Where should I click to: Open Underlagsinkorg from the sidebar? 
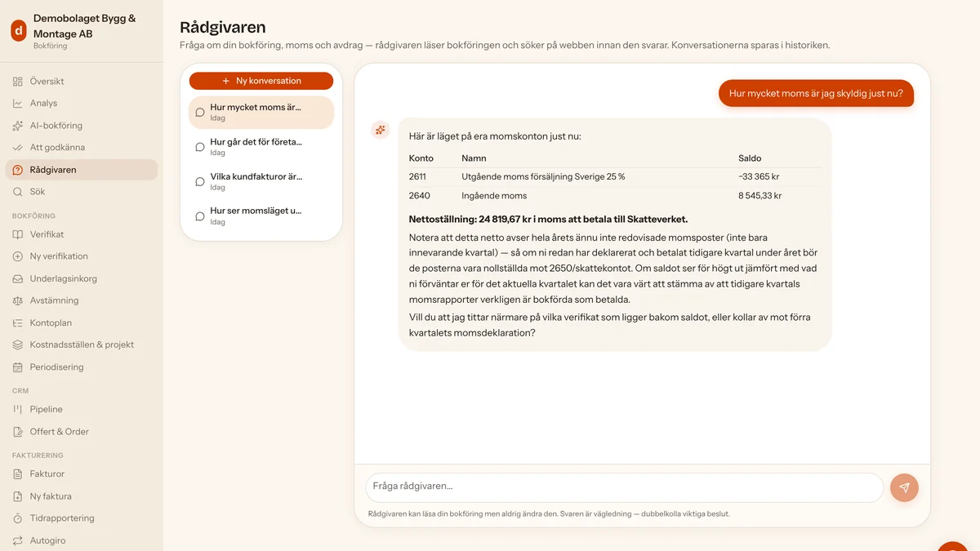[x=82, y=278]
